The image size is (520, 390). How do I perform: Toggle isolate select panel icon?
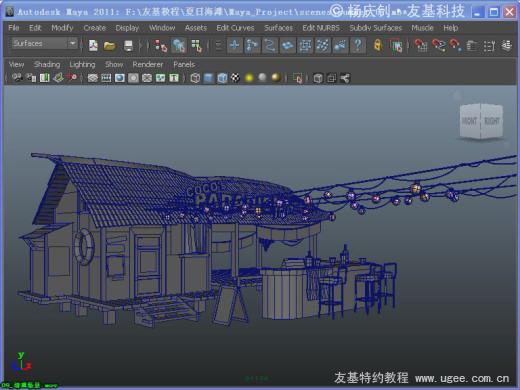tap(297, 78)
